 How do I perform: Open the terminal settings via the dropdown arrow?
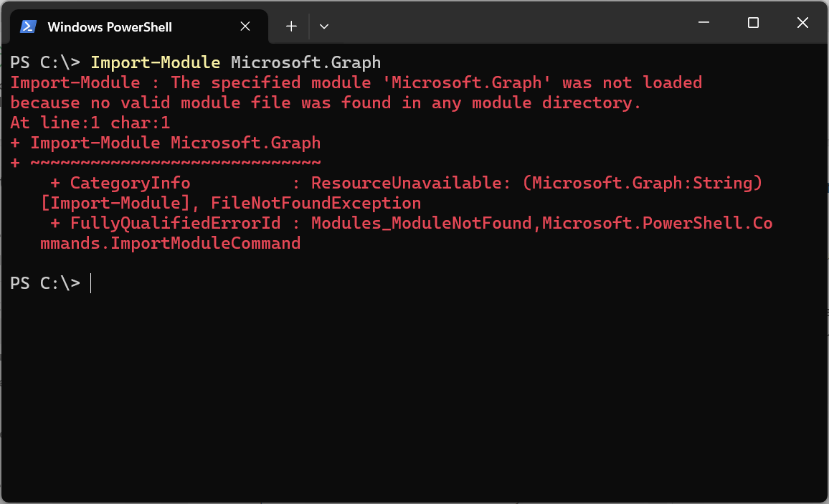coord(323,26)
